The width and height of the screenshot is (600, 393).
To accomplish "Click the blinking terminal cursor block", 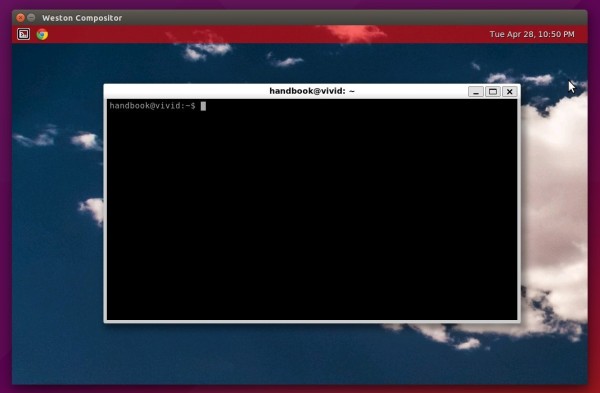I will [203, 106].
